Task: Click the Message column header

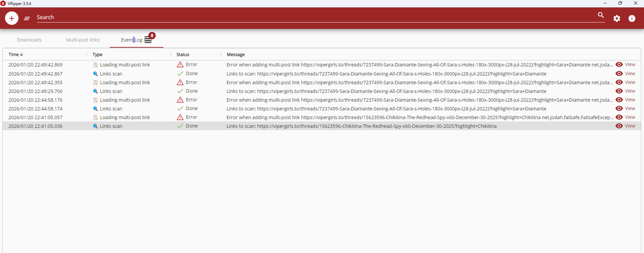Action: coord(236,54)
